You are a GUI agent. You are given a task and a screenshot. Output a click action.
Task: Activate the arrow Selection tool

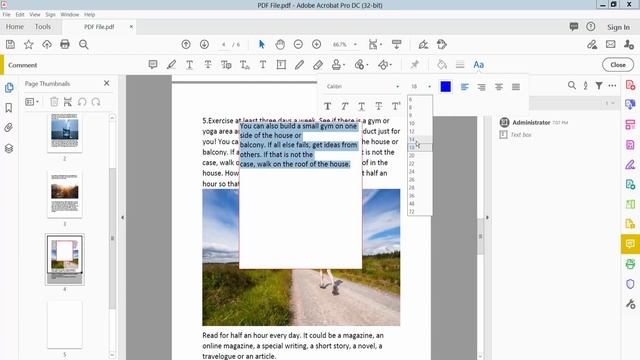pos(262,44)
